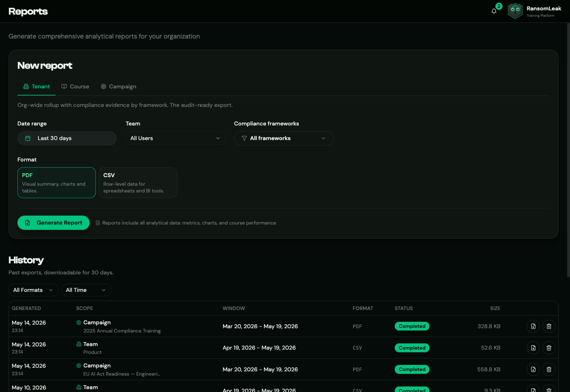Switch to the Tenant tab
This screenshot has width=570, height=392.
pyautogui.click(x=36, y=87)
